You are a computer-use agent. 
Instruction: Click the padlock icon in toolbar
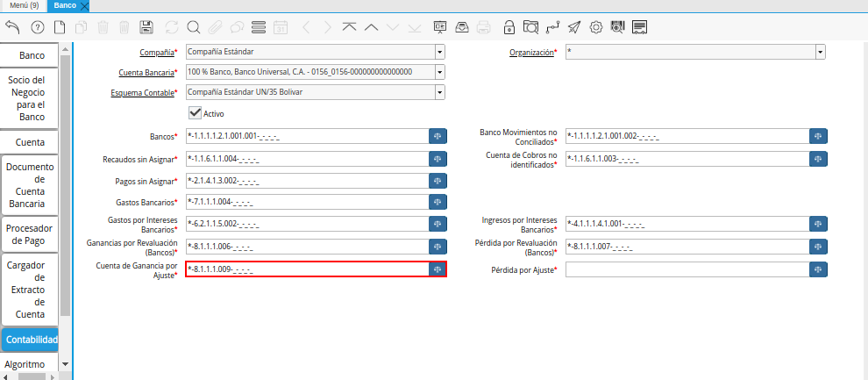(x=509, y=27)
